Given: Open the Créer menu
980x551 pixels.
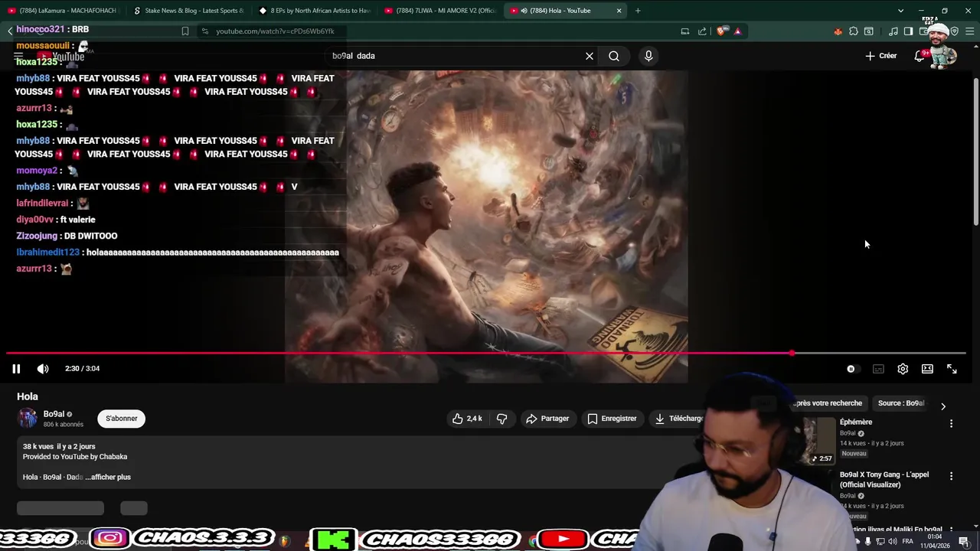Looking at the screenshot, I should point(881,56).
